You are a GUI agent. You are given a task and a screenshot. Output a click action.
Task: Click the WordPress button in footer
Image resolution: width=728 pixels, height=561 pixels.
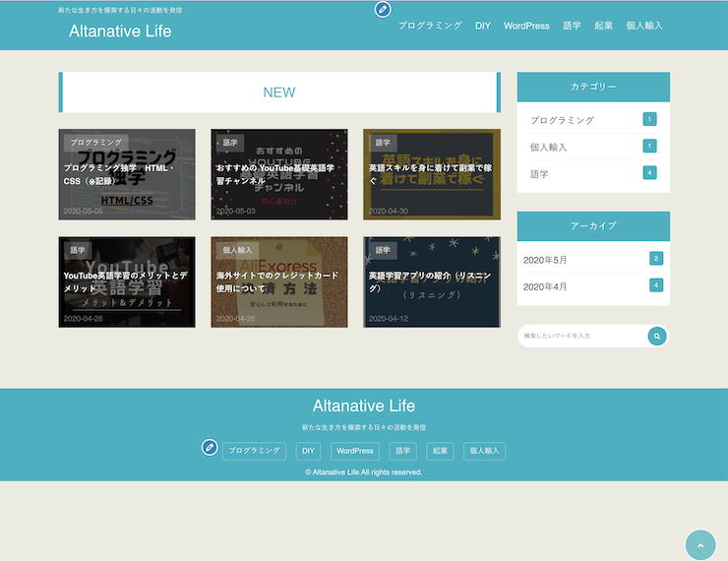[355, 451]
